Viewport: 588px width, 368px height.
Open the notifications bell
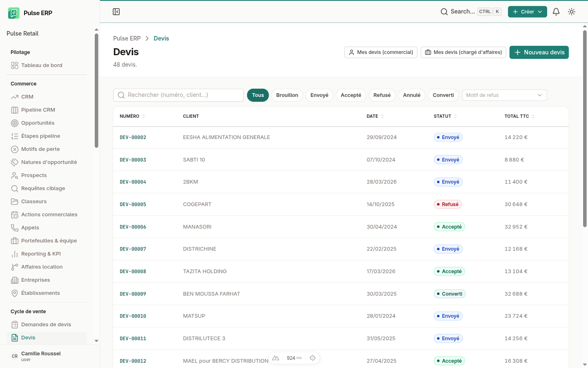[x=556, y=12]
